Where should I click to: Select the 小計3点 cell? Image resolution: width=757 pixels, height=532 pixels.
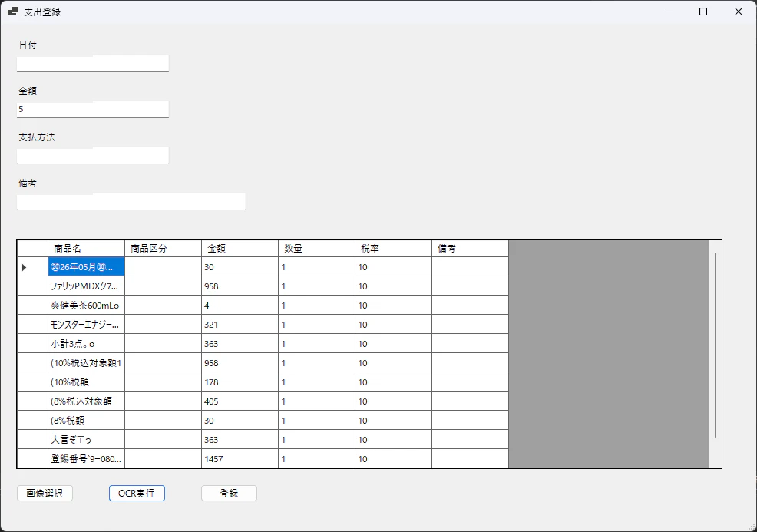coord(87,344)
